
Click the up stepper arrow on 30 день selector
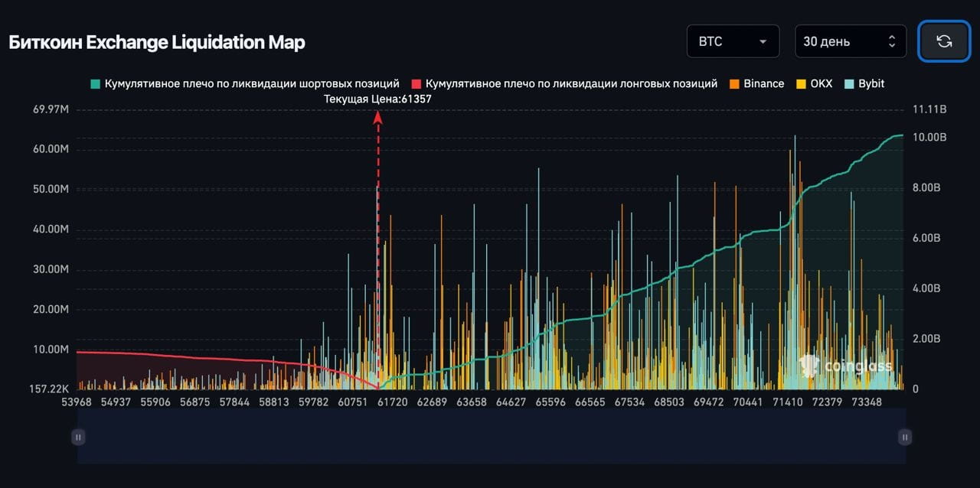891,37
